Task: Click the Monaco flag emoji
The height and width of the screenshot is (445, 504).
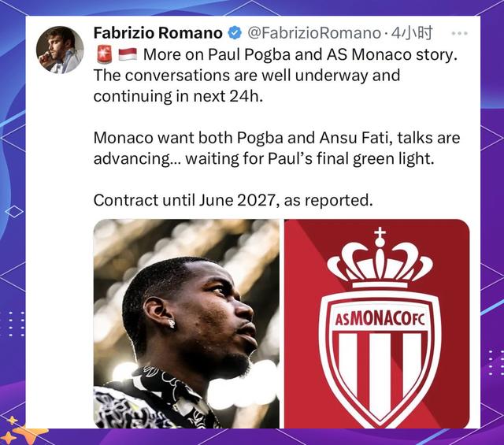Action: 127,54
